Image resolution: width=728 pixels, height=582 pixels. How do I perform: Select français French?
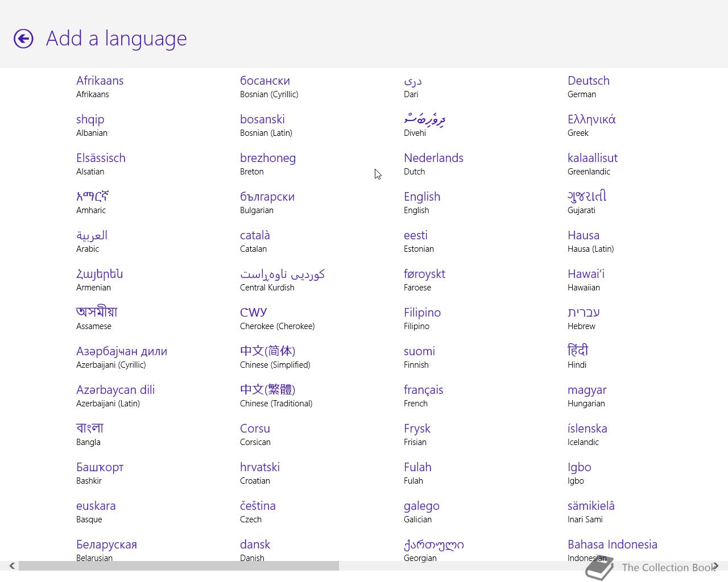(423, 396)
